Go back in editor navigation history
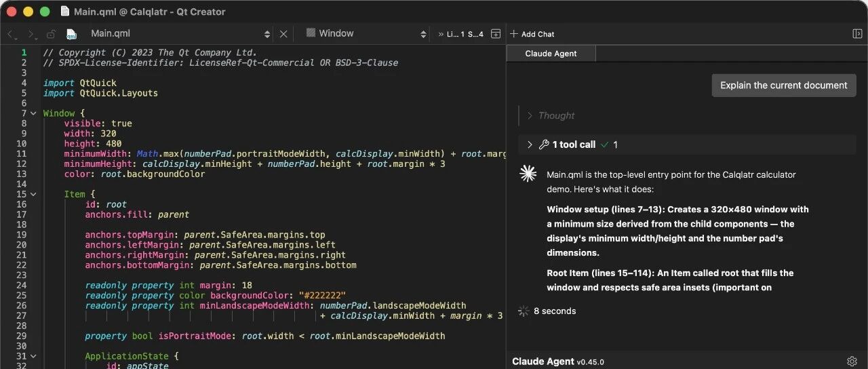 tap(11, 34)
